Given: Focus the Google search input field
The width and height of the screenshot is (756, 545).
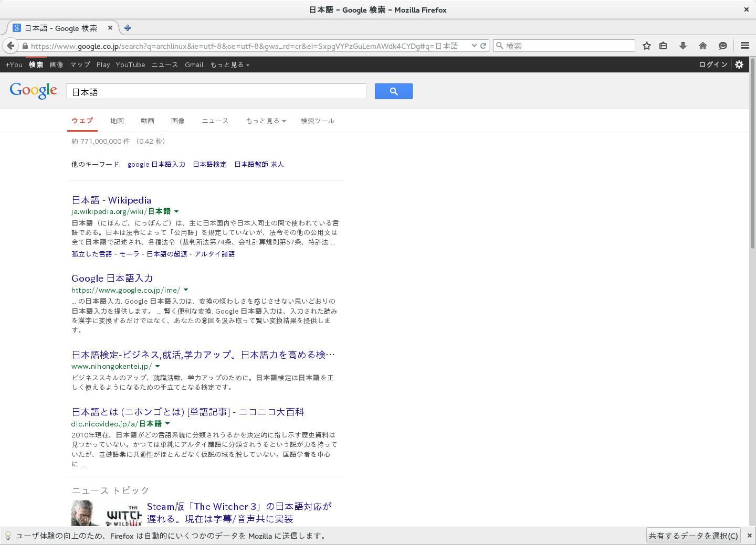Looking at the screenshot, I should coord(216,91).
